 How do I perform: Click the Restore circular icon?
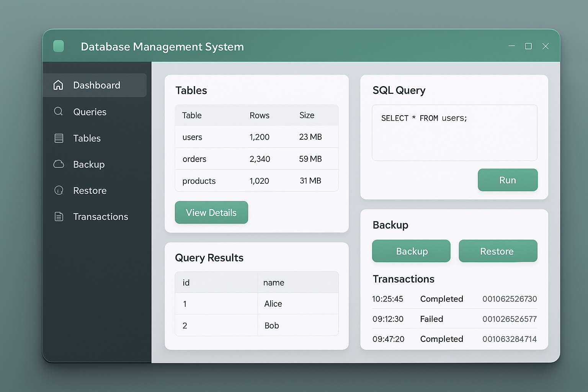click(59, 190)
